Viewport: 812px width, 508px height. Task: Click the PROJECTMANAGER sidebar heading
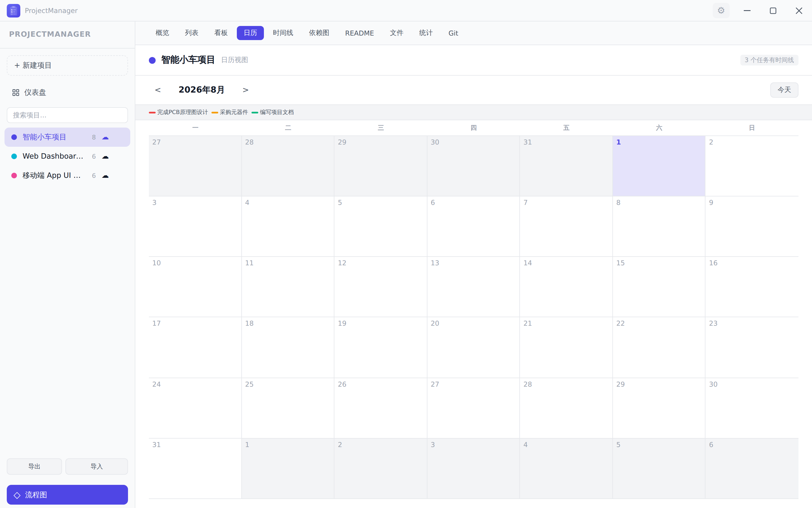pyautogui.click(x=50, y=34)
